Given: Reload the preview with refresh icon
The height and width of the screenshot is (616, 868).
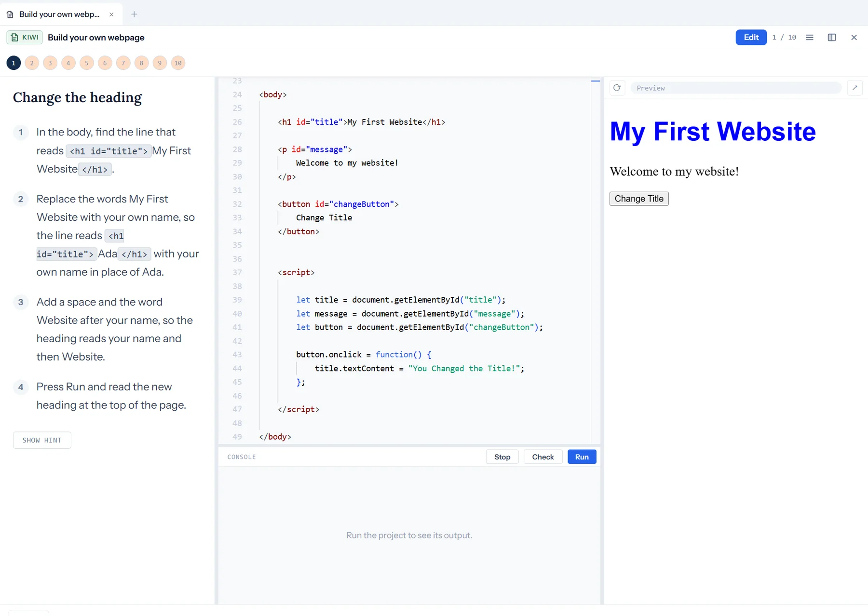Looking at the screenshot, I should coord(617,88).
